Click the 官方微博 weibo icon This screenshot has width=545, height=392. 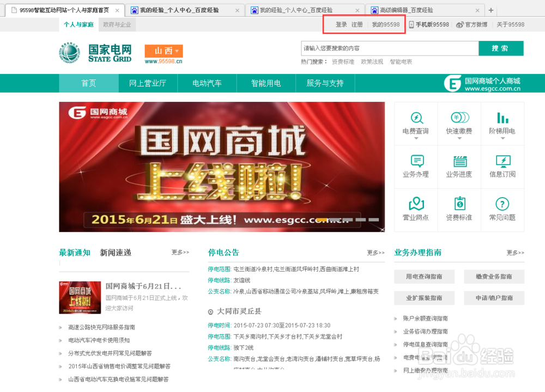coord(460,24)
